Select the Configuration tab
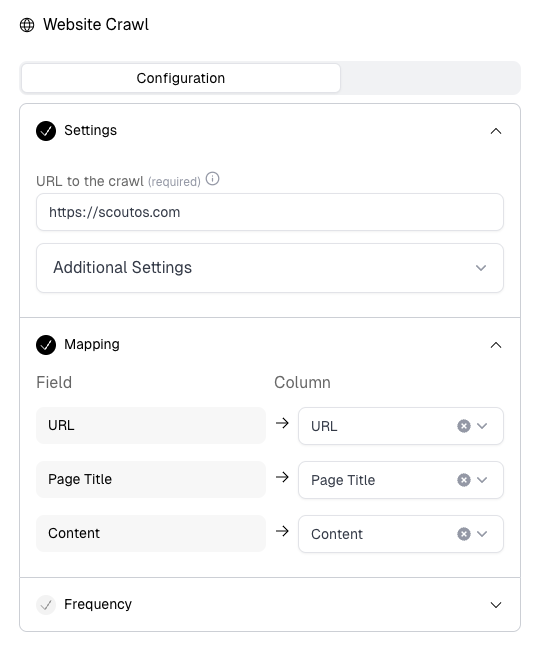536x663 pixels. [x=181, y=78]
